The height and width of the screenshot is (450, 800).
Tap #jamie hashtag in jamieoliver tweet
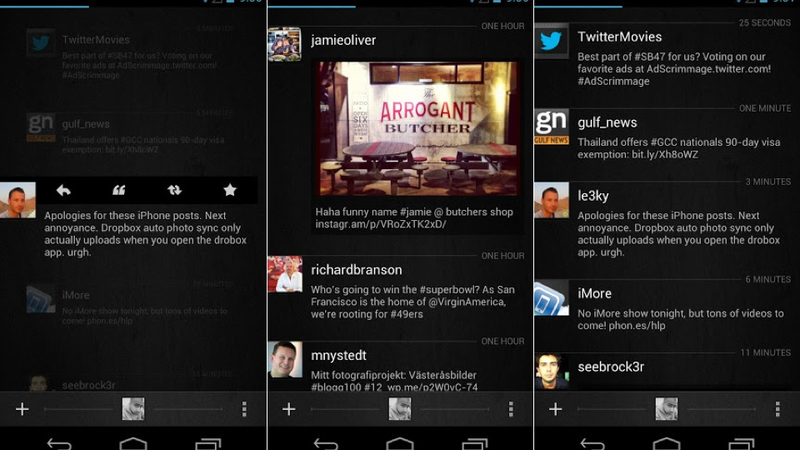(x=415, y=212)
